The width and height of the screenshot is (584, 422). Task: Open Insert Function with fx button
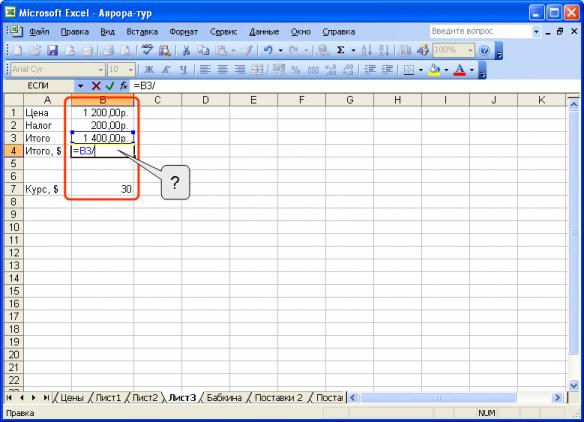[x=124, y=86]
